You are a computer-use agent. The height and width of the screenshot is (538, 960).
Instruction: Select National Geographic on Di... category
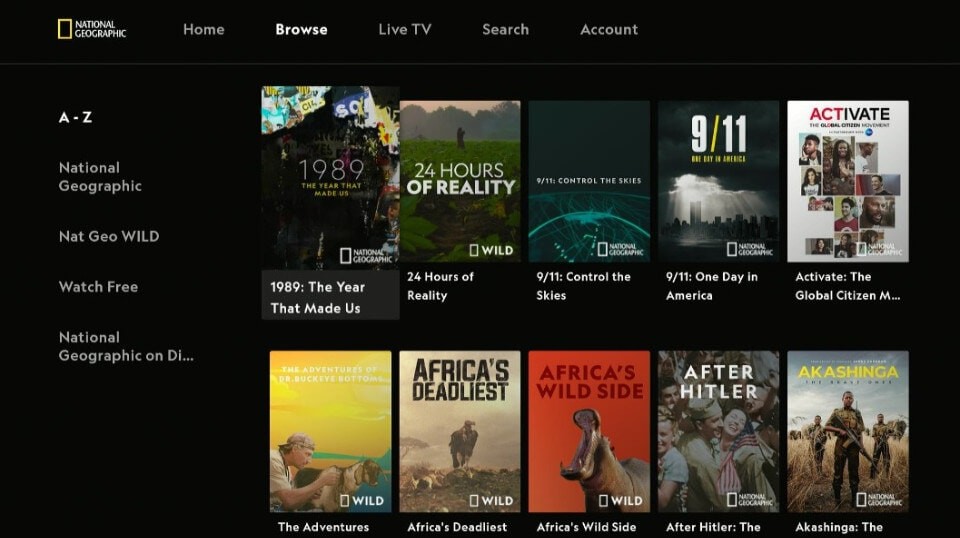126,346
